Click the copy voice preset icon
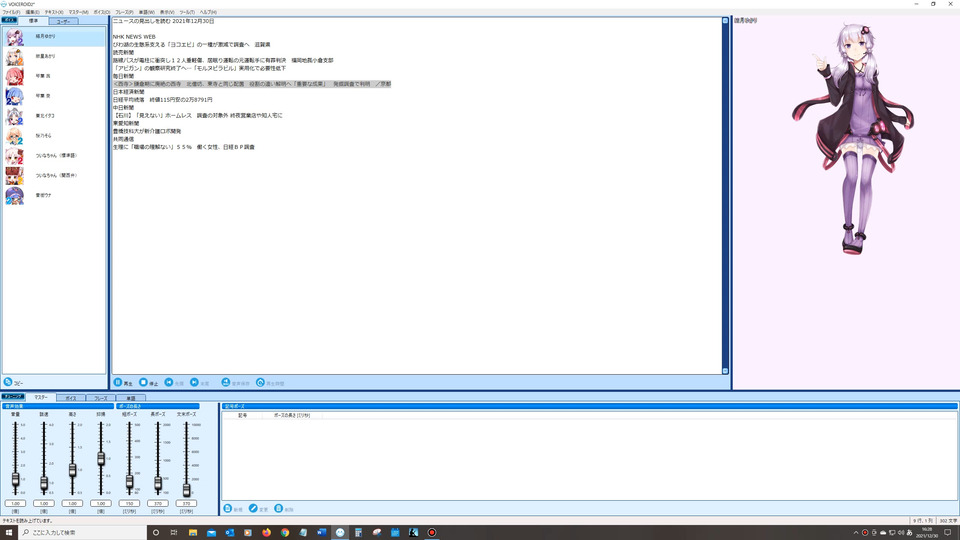The width and height of the screenshot is (960, 540). click(8, 382)
